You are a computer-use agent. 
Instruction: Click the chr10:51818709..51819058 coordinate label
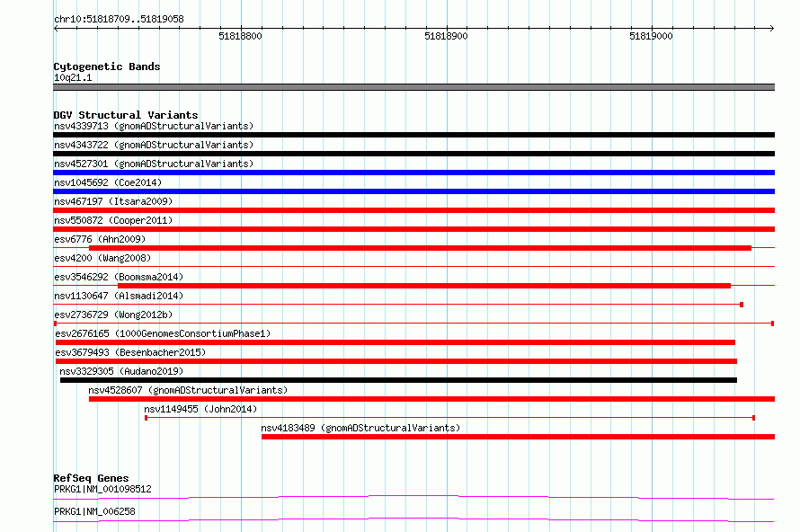[119, 19]
